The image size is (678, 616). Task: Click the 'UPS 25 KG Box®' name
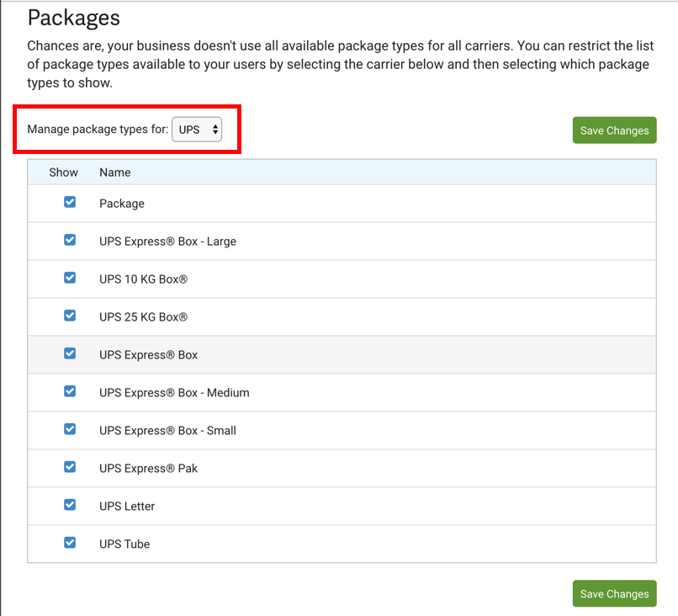point(144,317)
